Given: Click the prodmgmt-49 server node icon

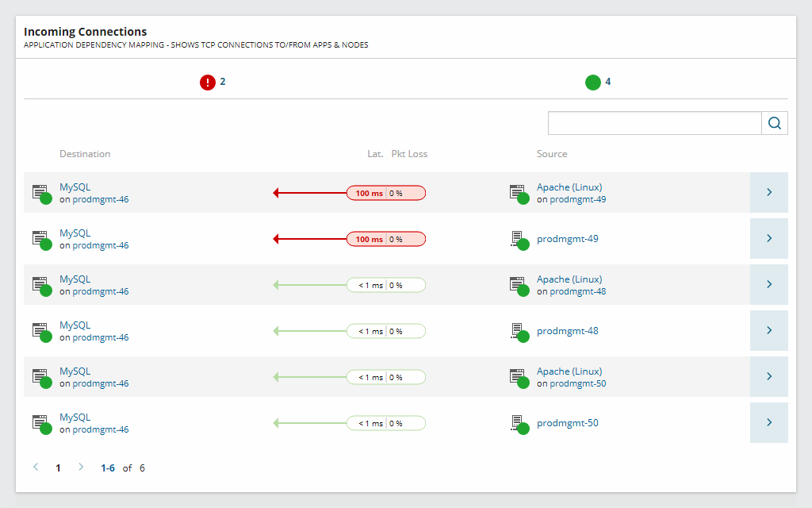Looking at the screenshot, I should click(x=519, y=239).
